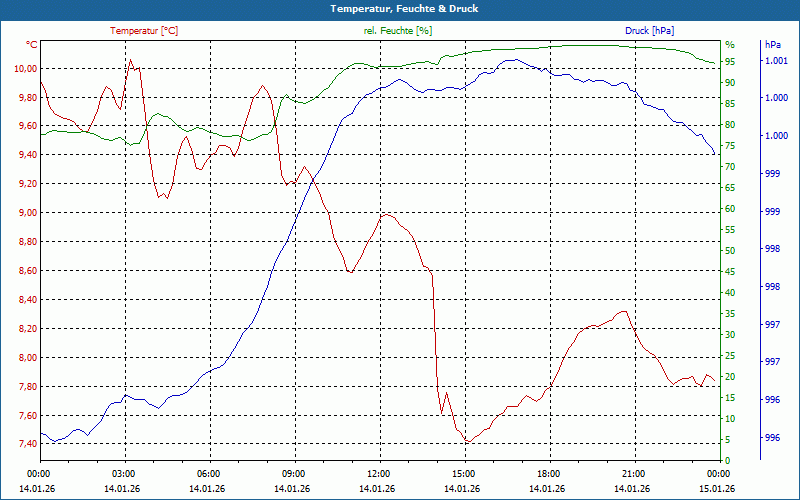The width and height of the screenshot is (800, 500).
Task: Pick the 7,60 temperature axis value
Action: (x=28, y=416)
